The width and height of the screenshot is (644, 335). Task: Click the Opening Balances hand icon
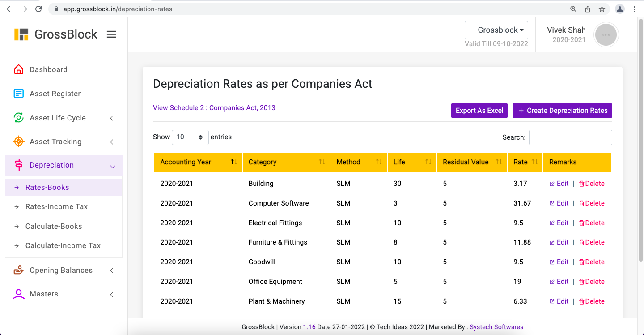click(x=18, y=270)
